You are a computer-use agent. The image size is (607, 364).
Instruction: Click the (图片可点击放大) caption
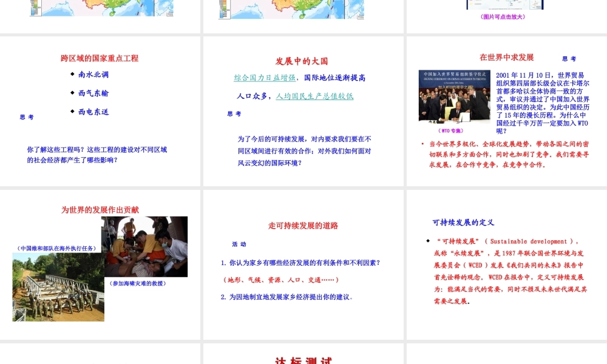[x=503, y=16]
